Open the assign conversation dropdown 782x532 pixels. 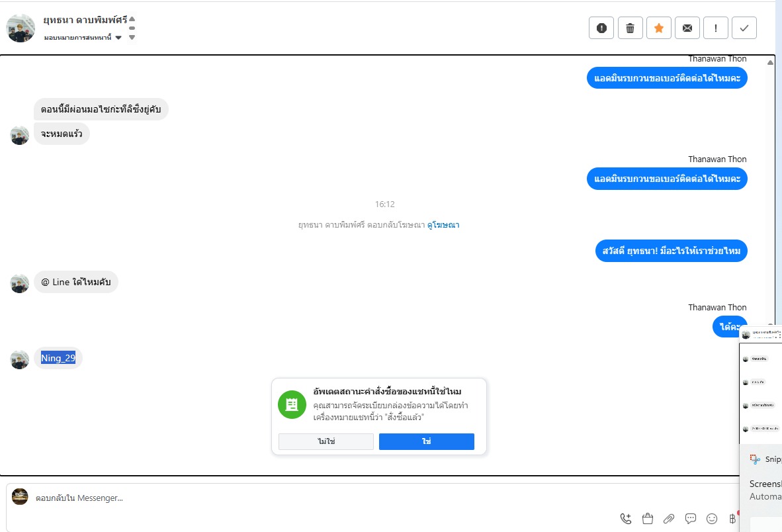pos(83,38)
